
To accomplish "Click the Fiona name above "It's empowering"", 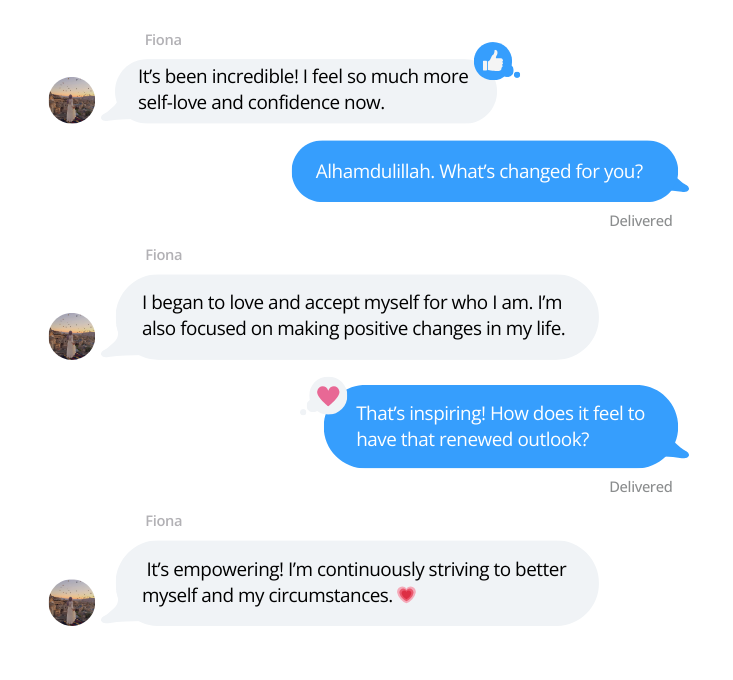I will pos(163,521).
